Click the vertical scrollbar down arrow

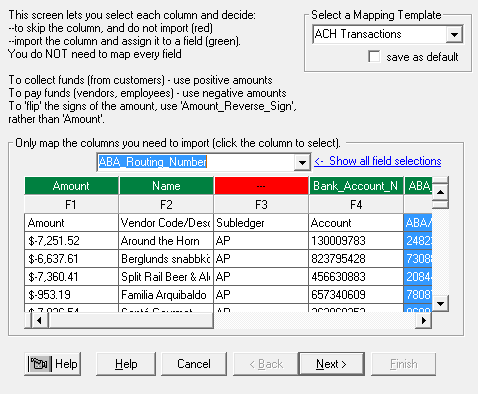(440, 303)
